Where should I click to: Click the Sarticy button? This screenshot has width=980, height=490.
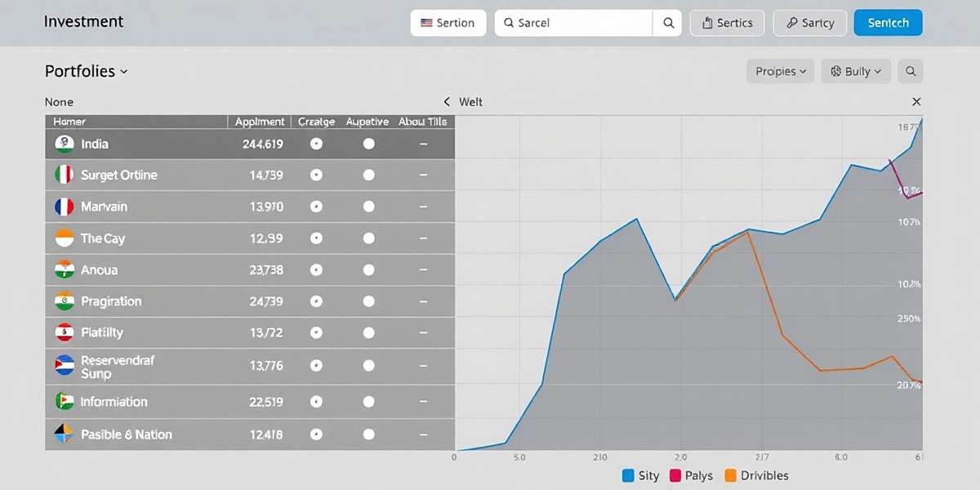click(x=809, y=23)
